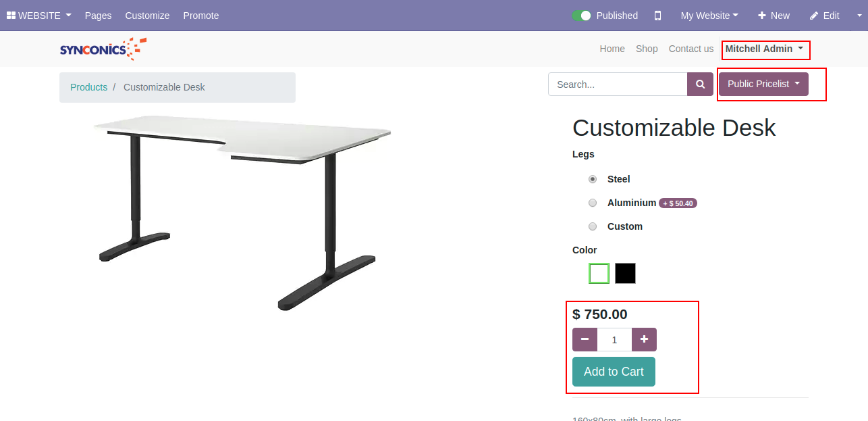
Task: Click the Search input field
Action: click(618, 84)
